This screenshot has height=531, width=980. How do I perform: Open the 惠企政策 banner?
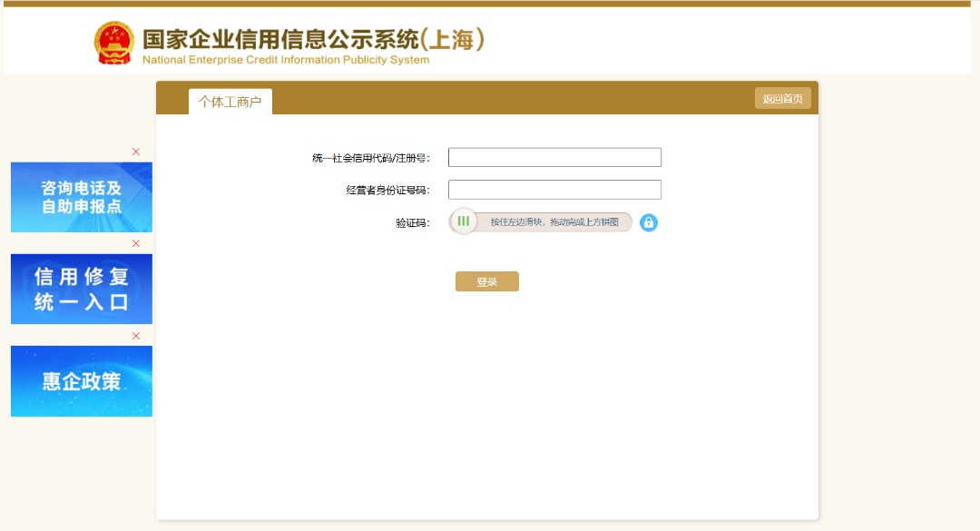82,381
